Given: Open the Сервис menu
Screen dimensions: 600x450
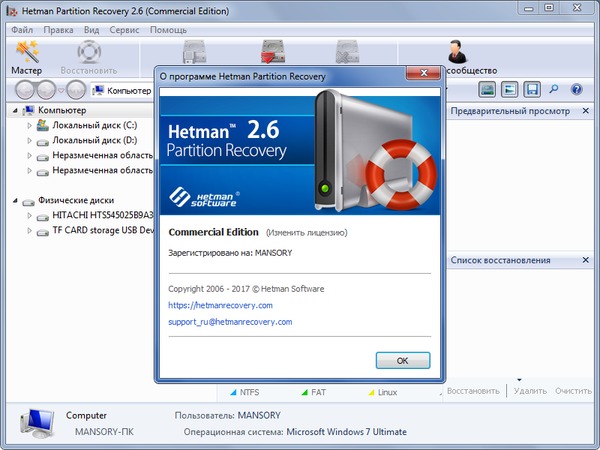Looking at the screenshot, I should tap(124, 30).
